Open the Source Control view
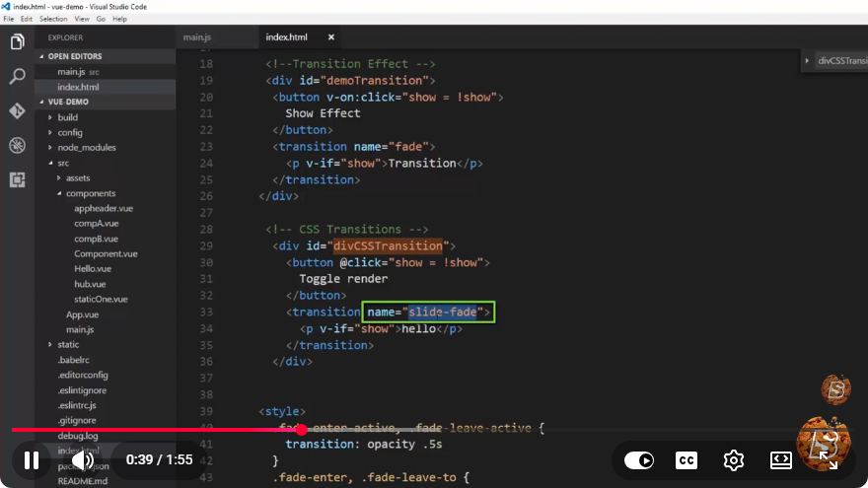868x488 pixels. click(x=17, y=110)
